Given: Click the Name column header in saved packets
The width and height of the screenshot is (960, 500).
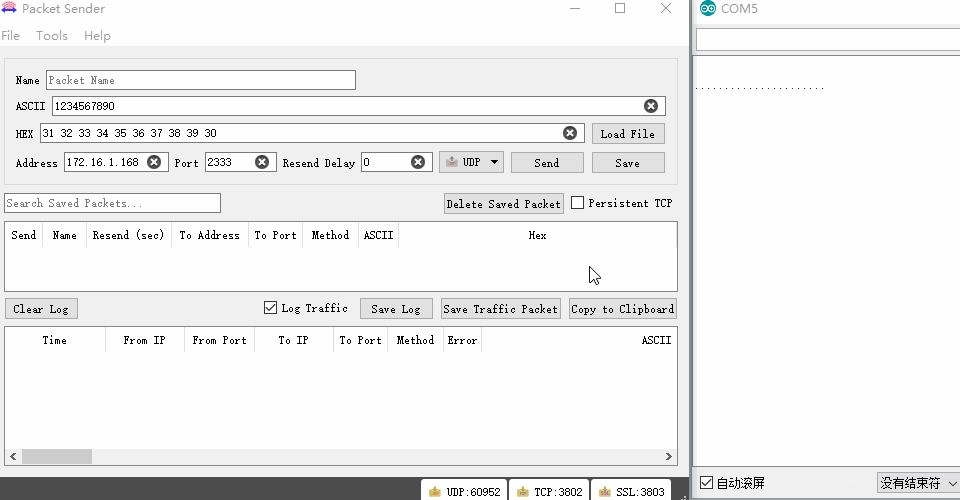Looking at the screenshot, I should click(64, 235).
